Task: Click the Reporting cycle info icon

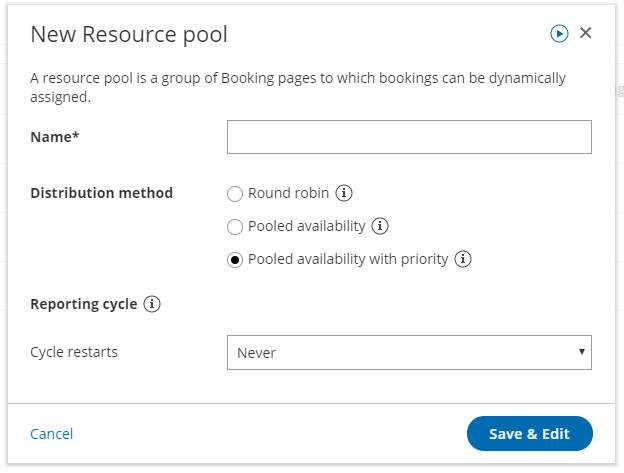Action: click(152, 304)
